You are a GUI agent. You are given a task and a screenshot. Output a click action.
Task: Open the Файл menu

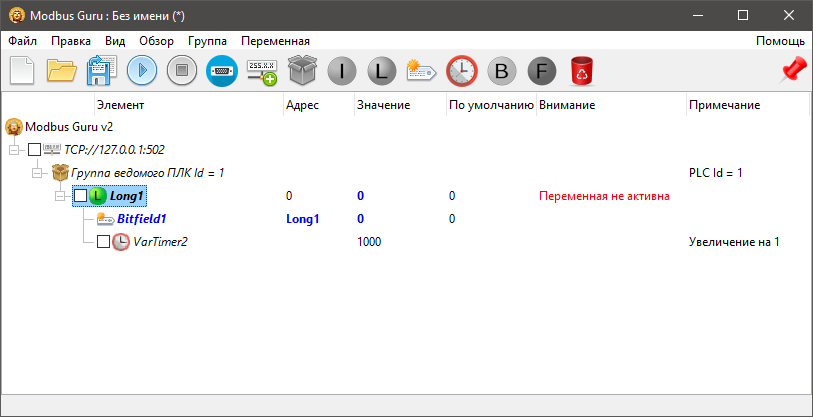pos(23,41)
